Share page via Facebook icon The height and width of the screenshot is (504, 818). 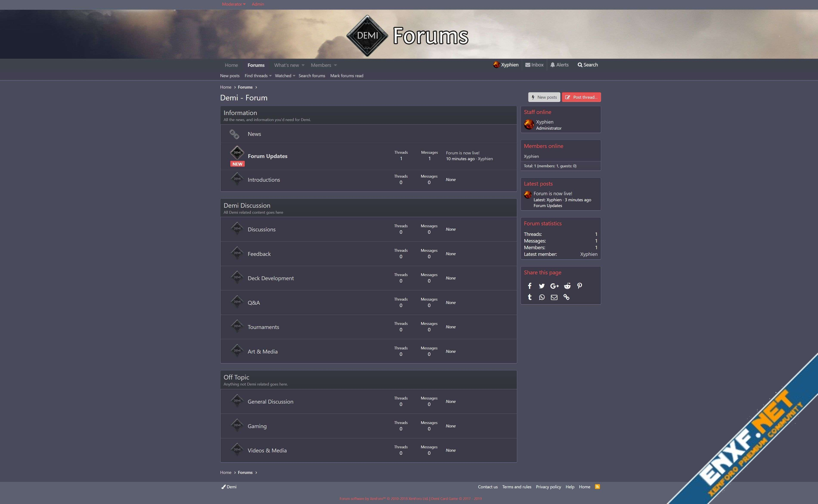[x=529, y=286]
